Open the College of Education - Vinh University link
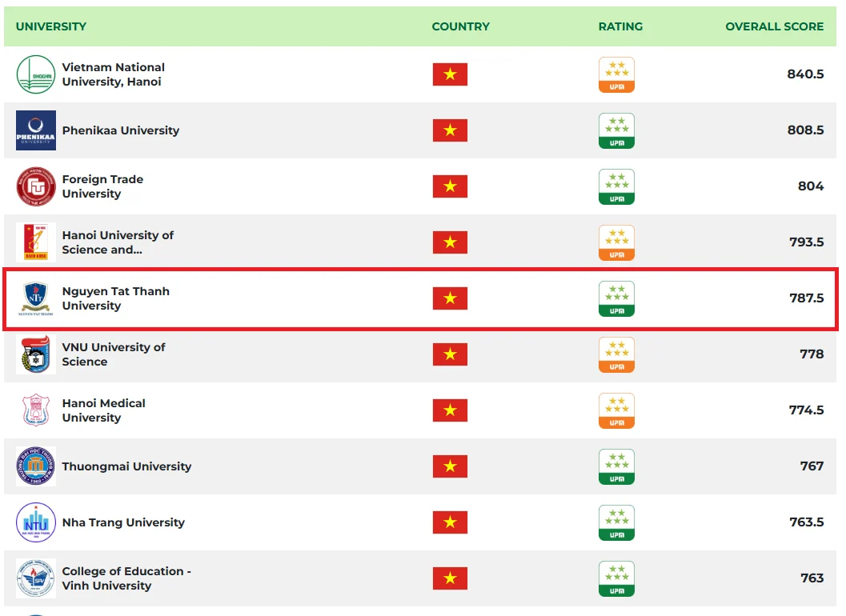The height and width of the screenshot is (616, 846). 126,578
